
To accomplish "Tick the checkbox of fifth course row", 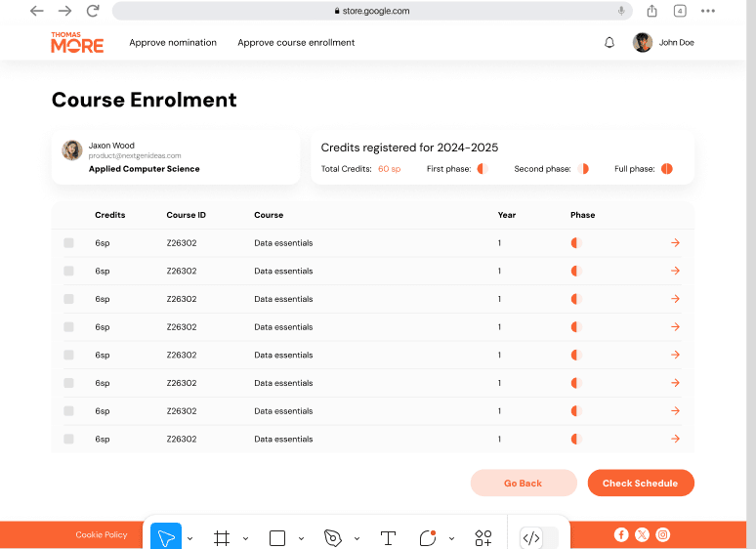I will click(x=68, y=355).
